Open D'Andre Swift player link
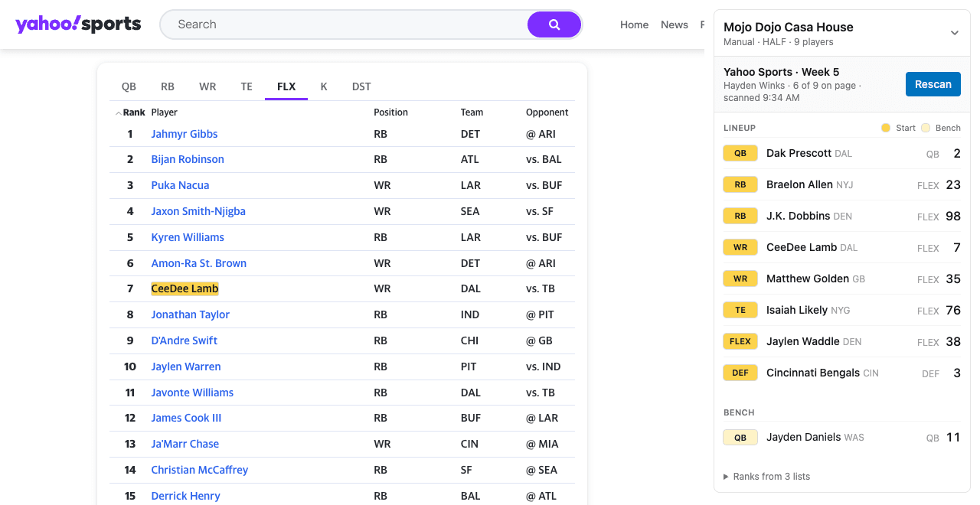980x505 pixels. coord(185,340)
